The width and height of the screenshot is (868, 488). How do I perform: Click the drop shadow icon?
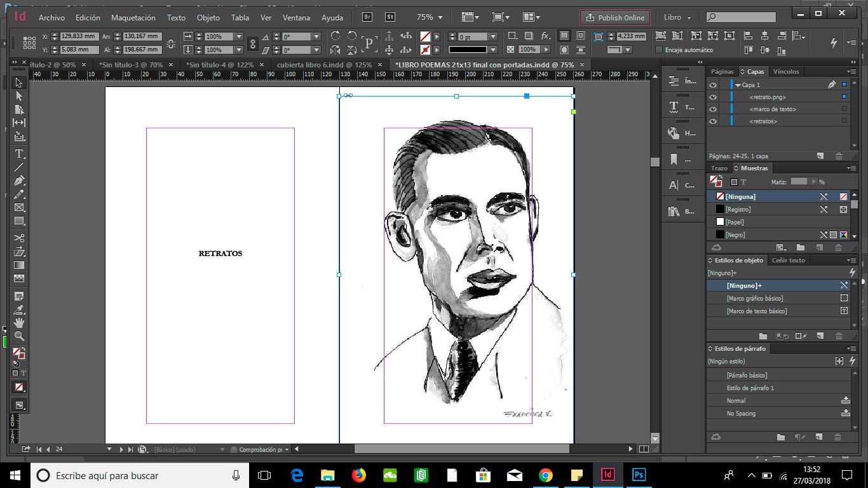pos(529,36)
